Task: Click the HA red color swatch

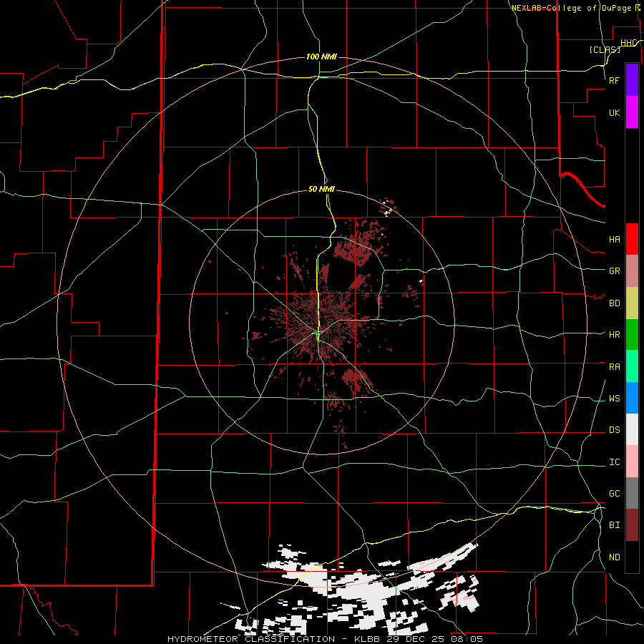Action: 632,239
